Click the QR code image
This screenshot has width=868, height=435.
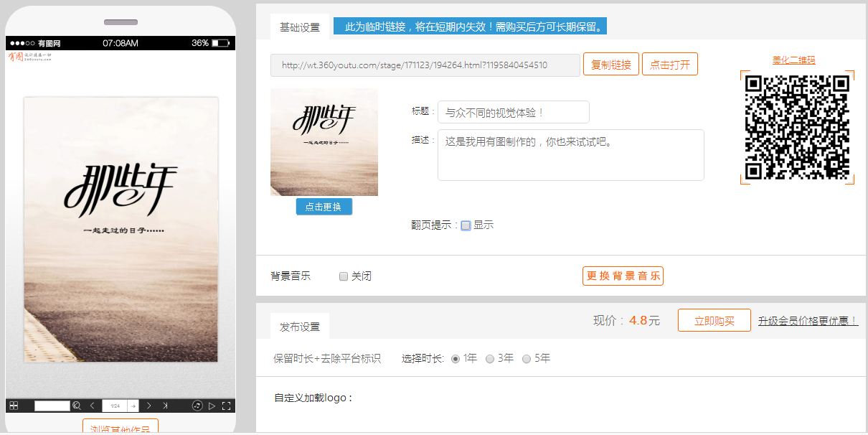797,127
